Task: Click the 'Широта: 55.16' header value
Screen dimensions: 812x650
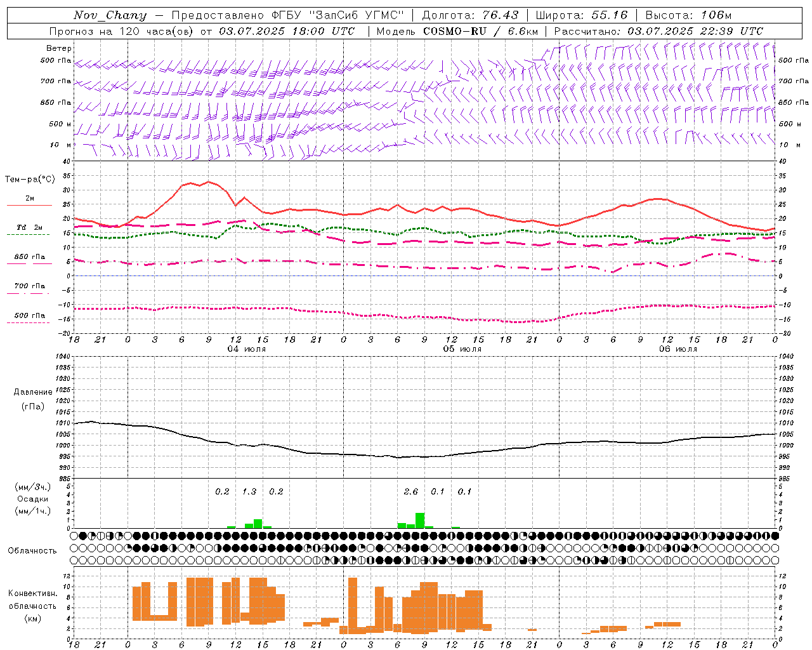Action: click(582, 15)
